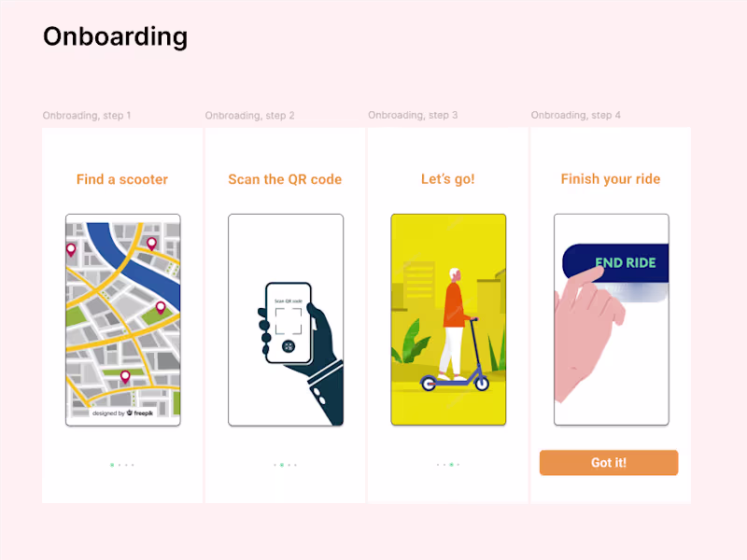Click the top-right map pin marker
Image resolution: width=747 pixels, height=560 pixels.
(151, 244)
